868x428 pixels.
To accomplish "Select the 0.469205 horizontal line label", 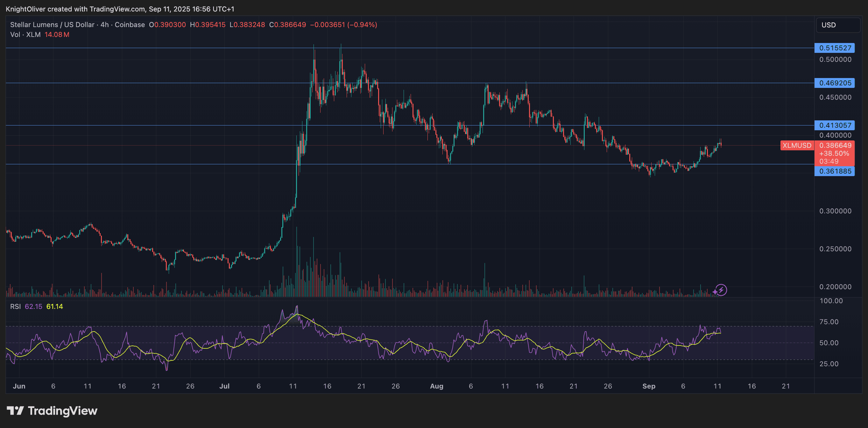I will [x=835, y=83].
